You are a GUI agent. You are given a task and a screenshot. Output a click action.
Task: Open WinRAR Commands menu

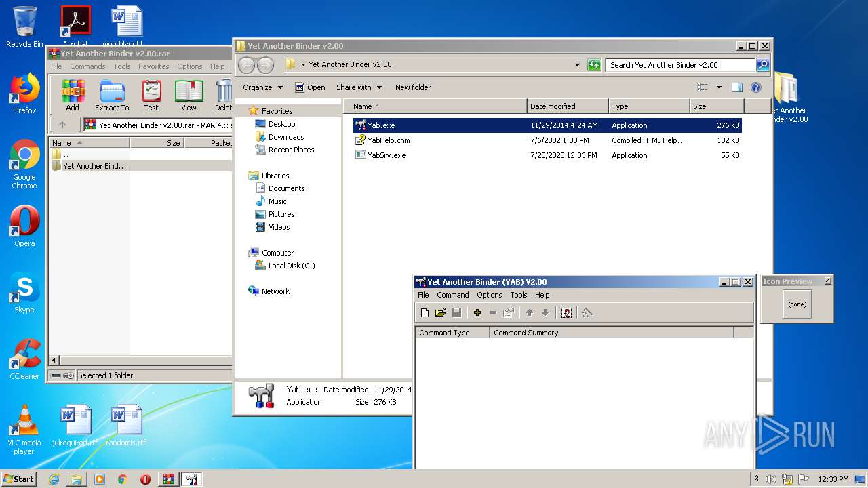click(x=87, y=66)
